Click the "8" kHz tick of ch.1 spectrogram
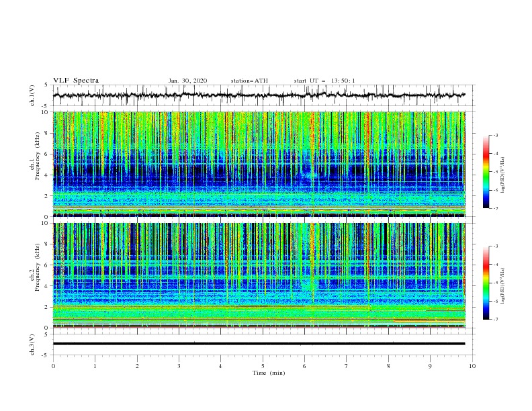Image resolution: width=532 pixels, height=411 pixels. click(48, 133)
